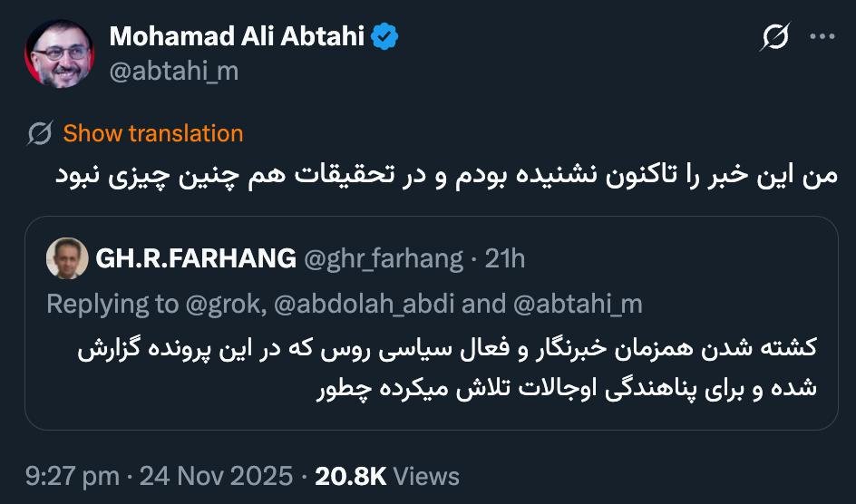
Task: Click the blue verified badge
Action: click(x=385, y=37)
